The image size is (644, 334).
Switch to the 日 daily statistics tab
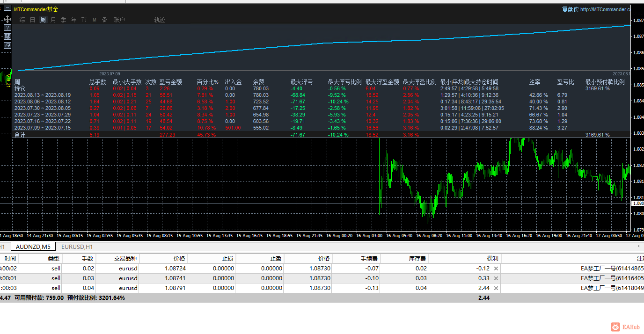(x=32, y=20)
